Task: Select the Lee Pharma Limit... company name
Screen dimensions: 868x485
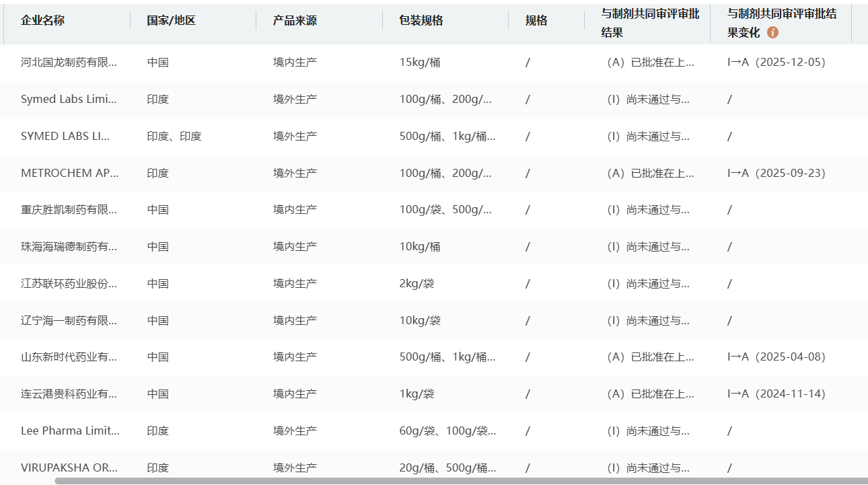Action: coord(70,431)
